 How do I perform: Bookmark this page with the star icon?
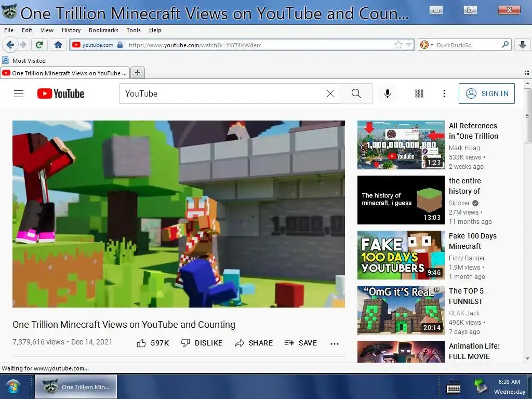point(398,45)
